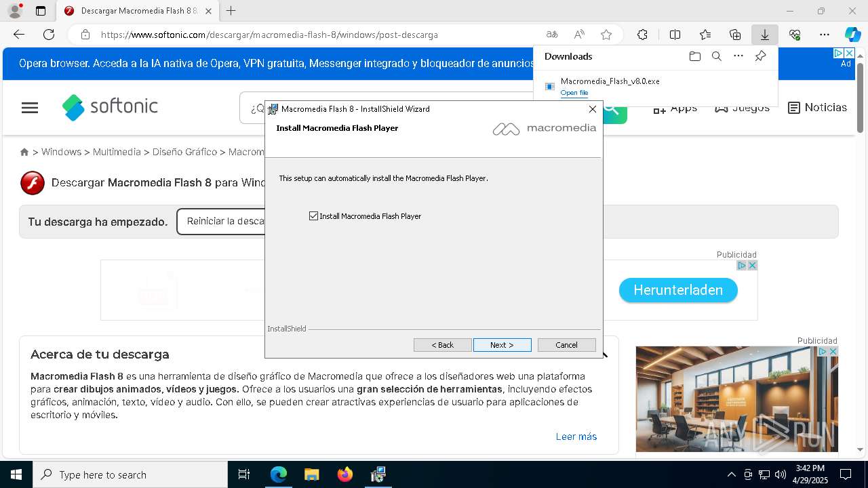Search downloads with the magnifier icon

coord(716,56)
